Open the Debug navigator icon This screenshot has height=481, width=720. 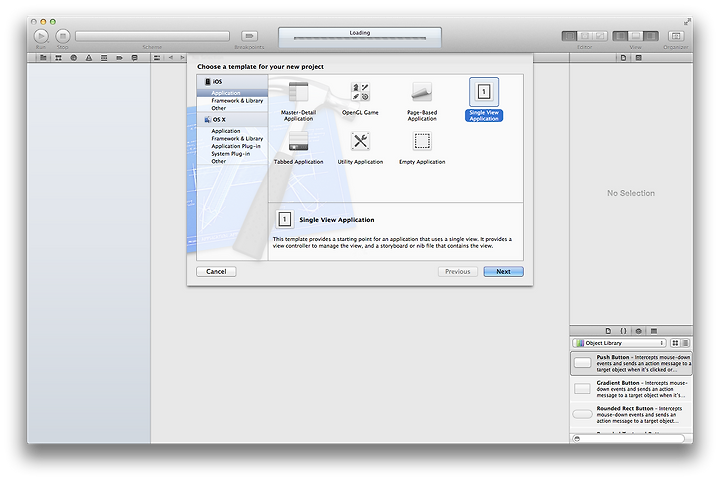pyautogui.click(x=104, y=58)
